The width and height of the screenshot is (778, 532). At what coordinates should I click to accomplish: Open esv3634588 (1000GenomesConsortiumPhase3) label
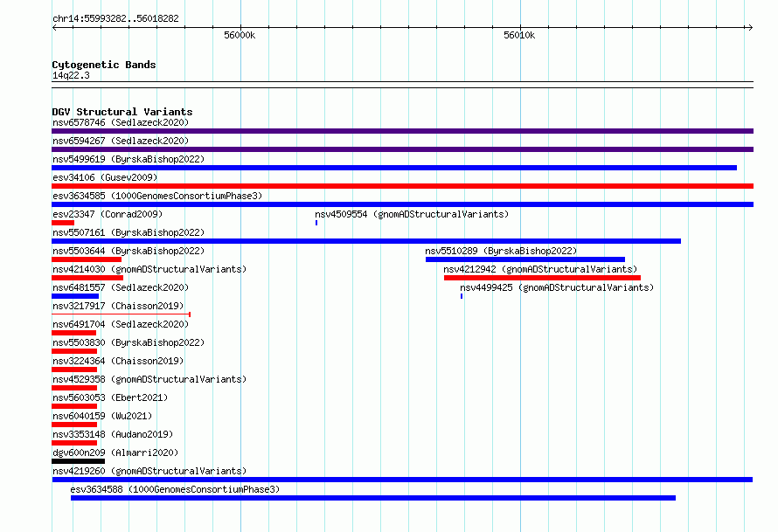pos(175,489)
